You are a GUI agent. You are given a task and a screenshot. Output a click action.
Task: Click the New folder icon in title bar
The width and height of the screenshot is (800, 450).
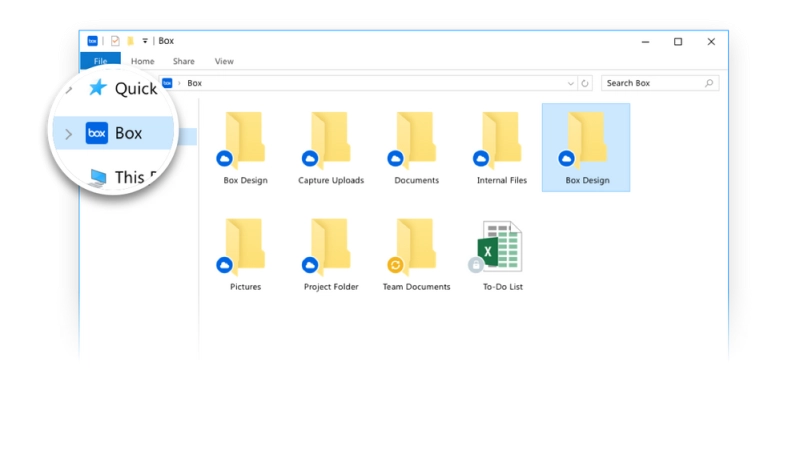(x=131, y=41)
